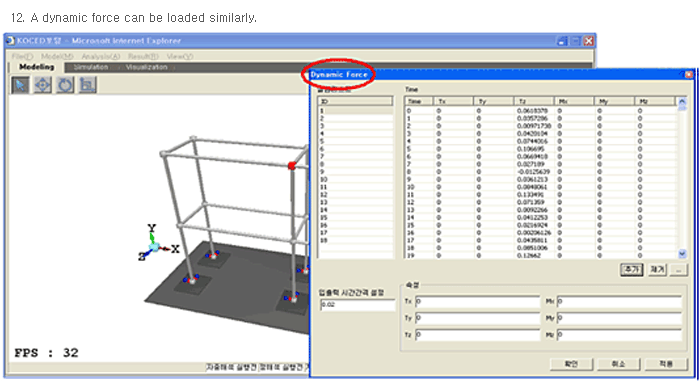Pick the zoom region tool

[88, 85]
